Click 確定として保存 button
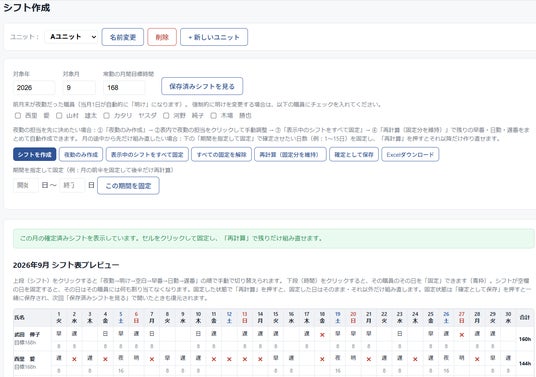 pyautogui.click(x=354, y=154)
